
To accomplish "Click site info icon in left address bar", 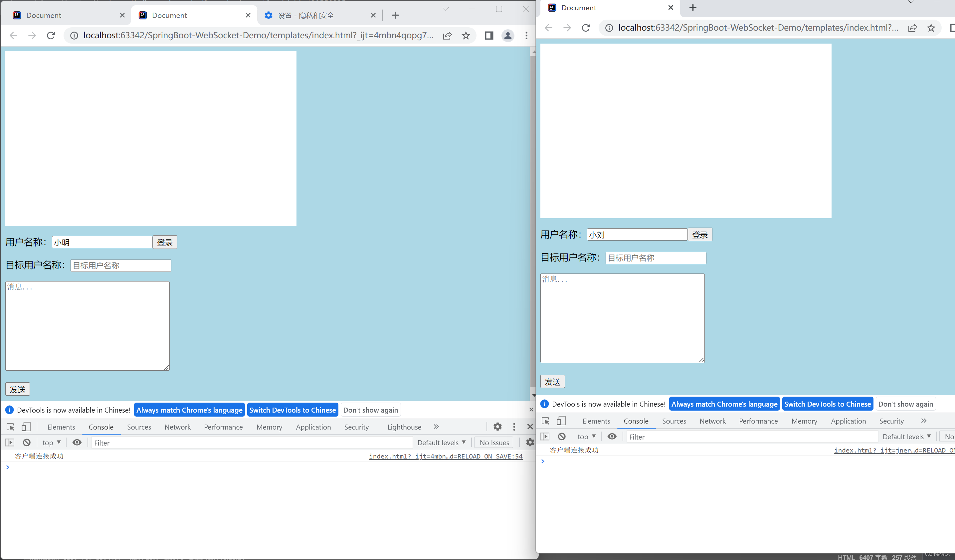I will [74, 36].
